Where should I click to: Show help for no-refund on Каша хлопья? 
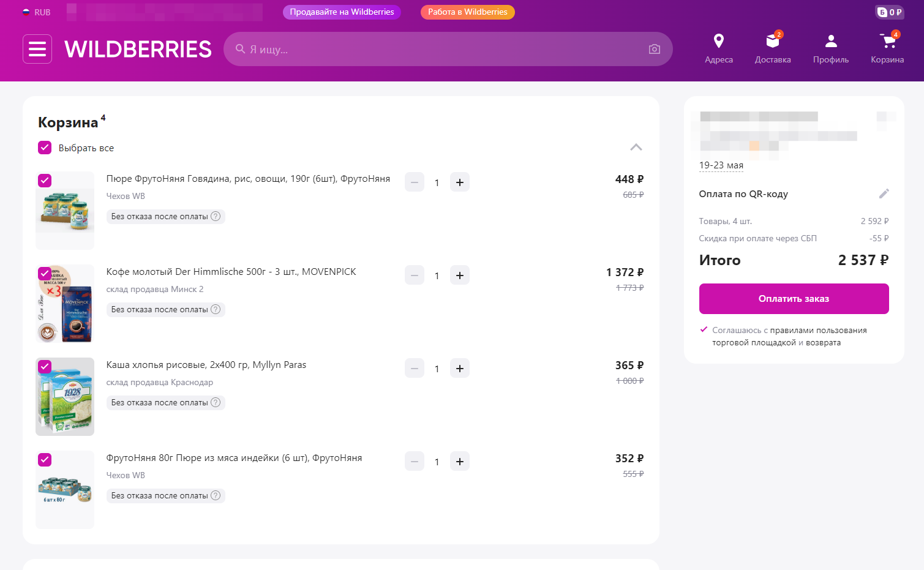click(216, 402)
